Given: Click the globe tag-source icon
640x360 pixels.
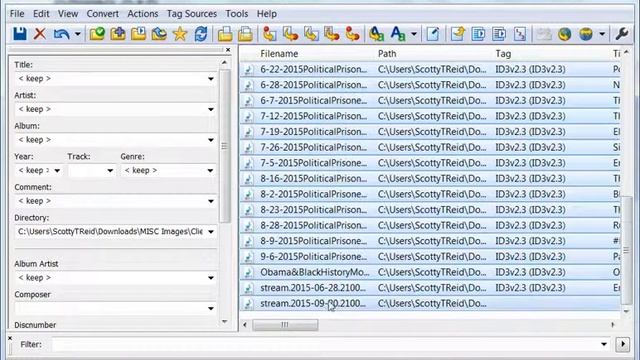Looking at the screenshot, I should click(x=564, y=34).
